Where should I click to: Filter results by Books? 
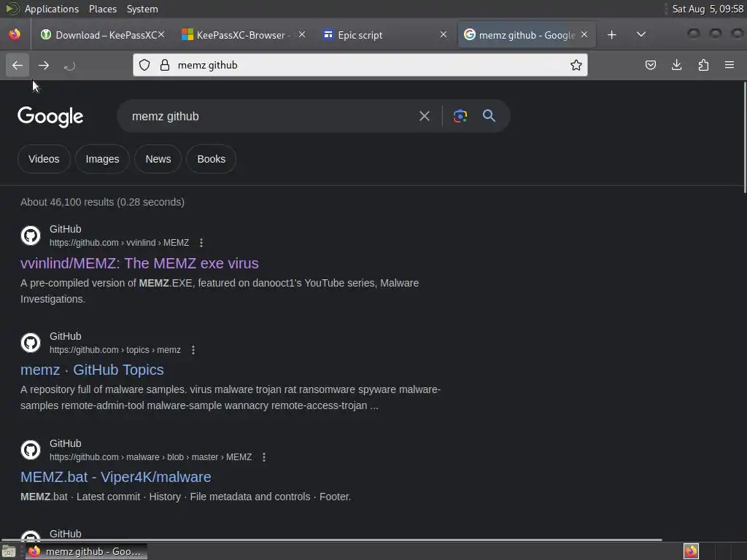(212, 159)
